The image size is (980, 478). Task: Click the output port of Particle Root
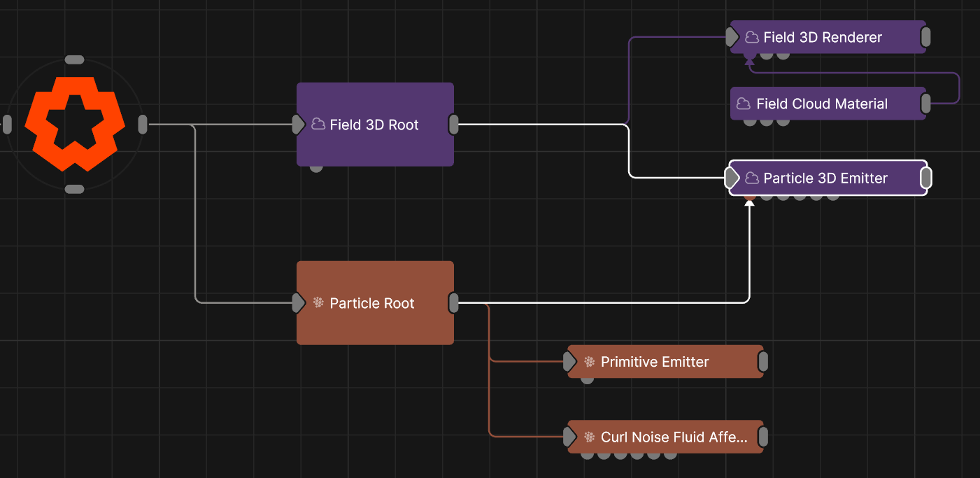point(453,303)
